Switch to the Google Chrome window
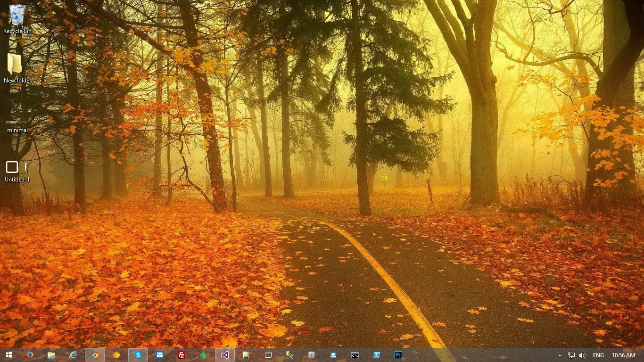 click(95, 355)
